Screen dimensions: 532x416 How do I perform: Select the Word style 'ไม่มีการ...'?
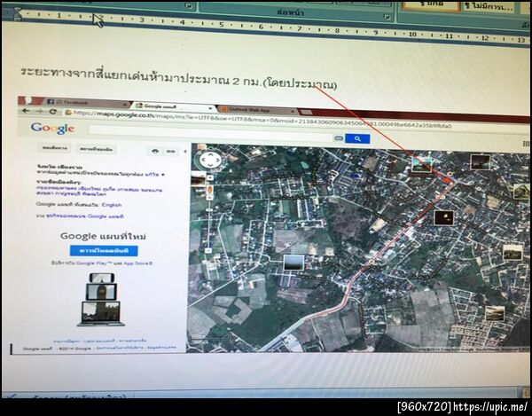click(x=489, y=6)
